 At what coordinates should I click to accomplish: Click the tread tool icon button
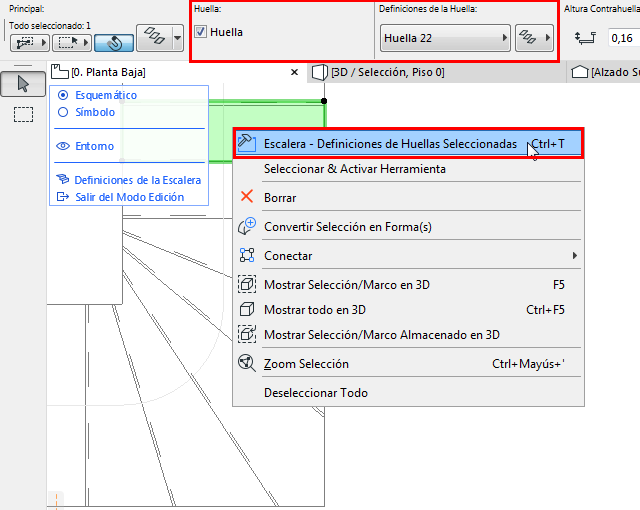(155, 38)
